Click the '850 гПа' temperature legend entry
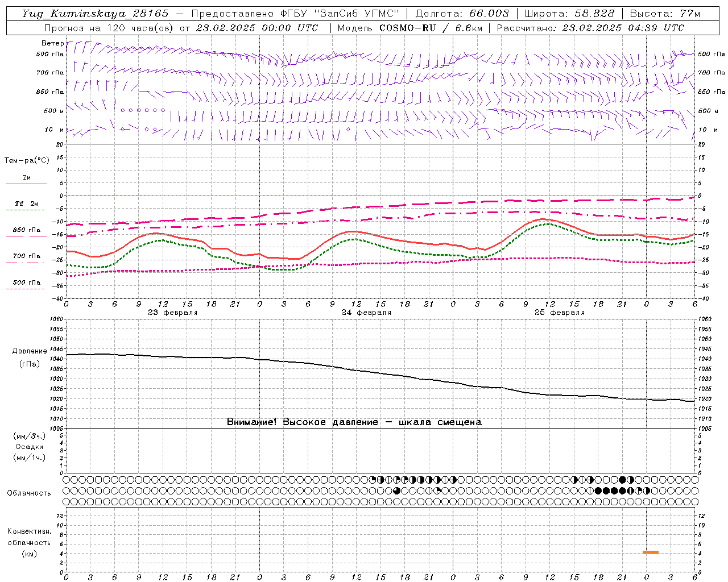This screenshot has height=582, width=728. pos(27,230)
